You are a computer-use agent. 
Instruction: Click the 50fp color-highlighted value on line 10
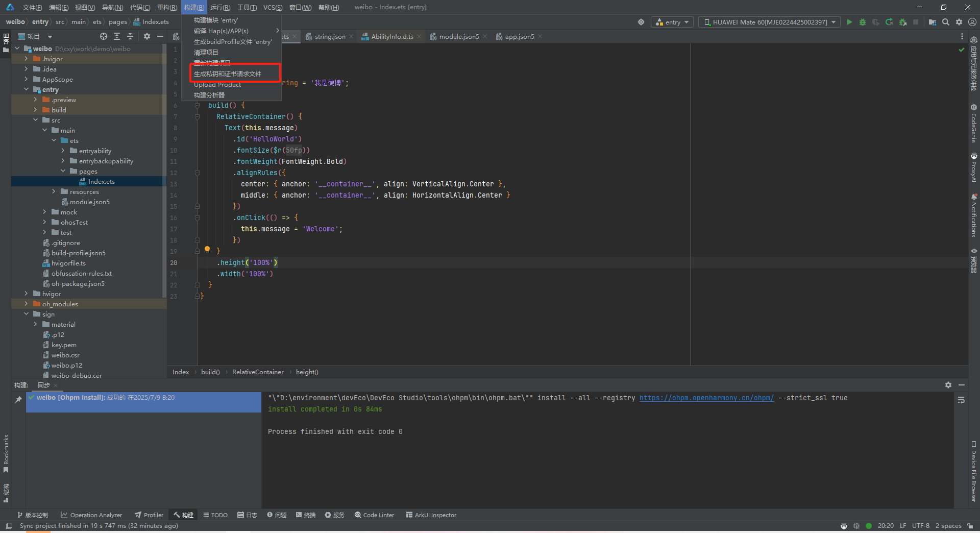click(293, 150)
